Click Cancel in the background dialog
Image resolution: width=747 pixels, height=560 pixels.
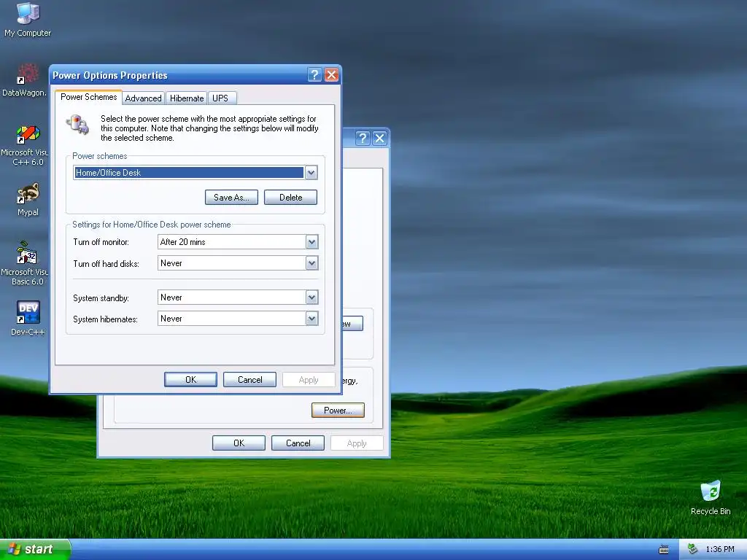coord(298,443)
